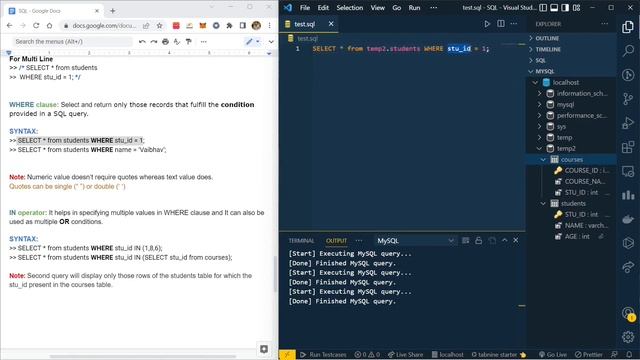Run the test.sql query with the play icon

pyautogui.click(x=487, y=24)
